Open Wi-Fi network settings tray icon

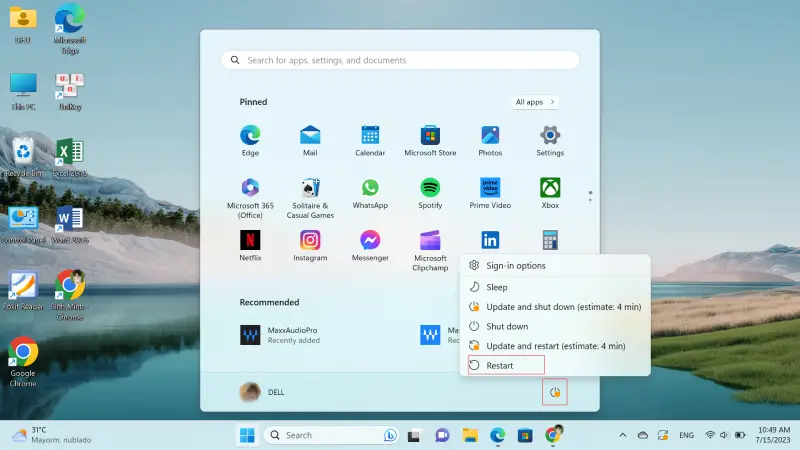tap(710, 435)
